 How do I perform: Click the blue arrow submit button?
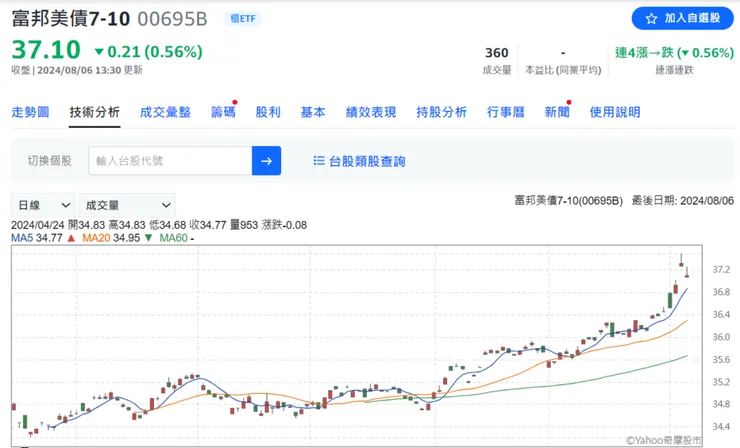pos(266,161)
